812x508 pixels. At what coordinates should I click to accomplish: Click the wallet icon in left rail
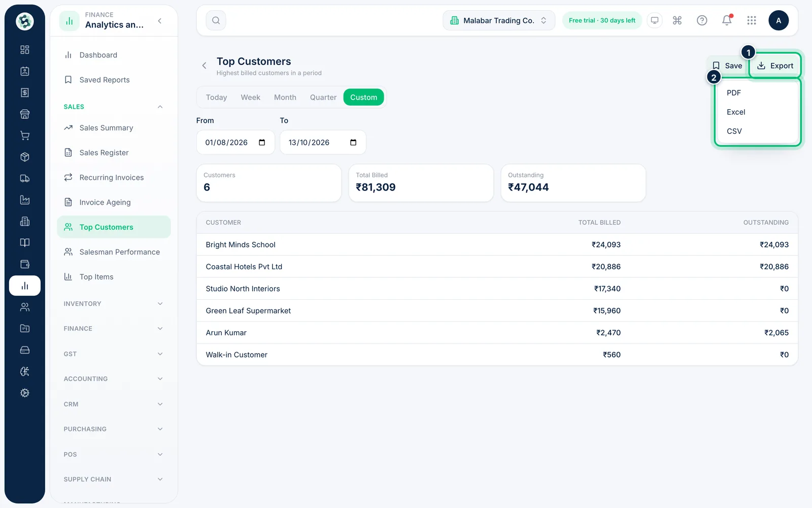(x=24, y=264)
